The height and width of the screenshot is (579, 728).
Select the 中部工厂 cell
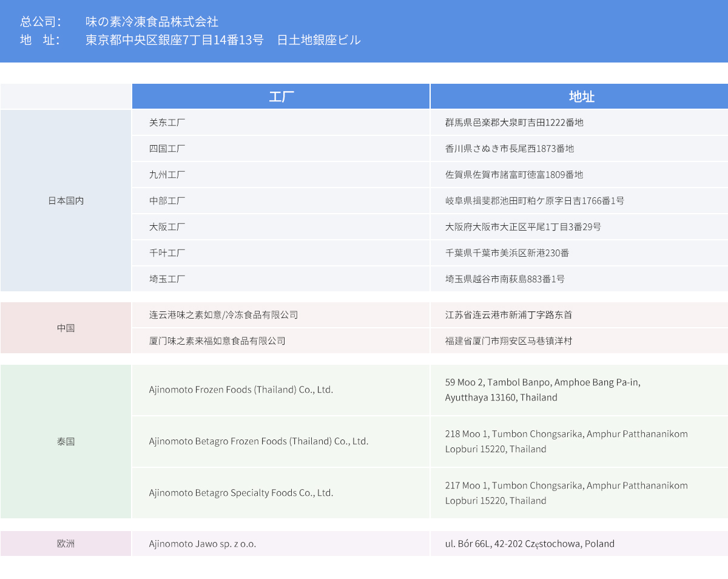pyautogui.click(x=281, y=201)
